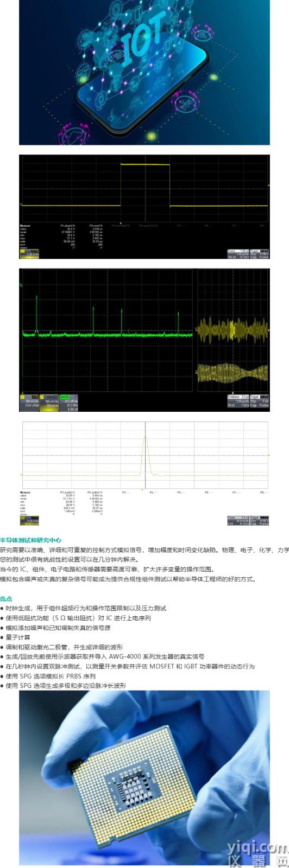Click the IOT smartphone illustration

pyautogui.click(x=144, y=72)
